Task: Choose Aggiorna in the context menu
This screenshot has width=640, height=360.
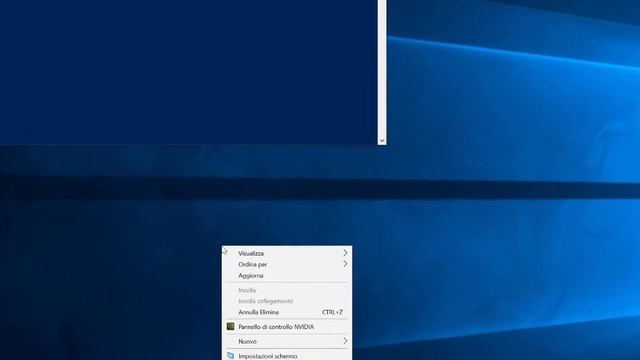Action: click(287, 276)
